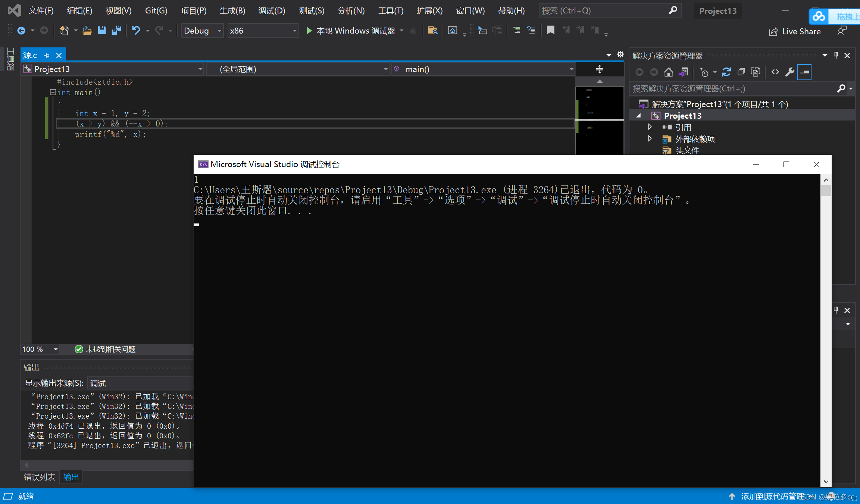Collapse all icon in Solution Explorer toolbar
Screen dimensions: 860x504
coord(741,72)
